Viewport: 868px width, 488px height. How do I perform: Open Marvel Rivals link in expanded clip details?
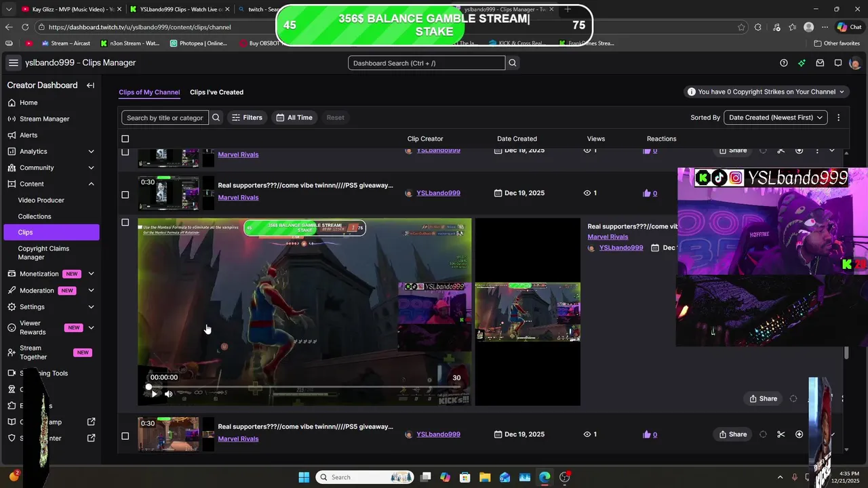(x=608, y=237)
